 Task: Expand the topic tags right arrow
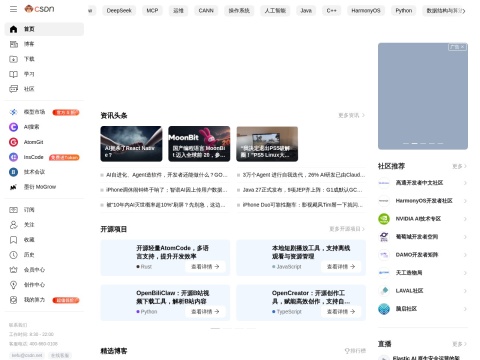[463, 11]
